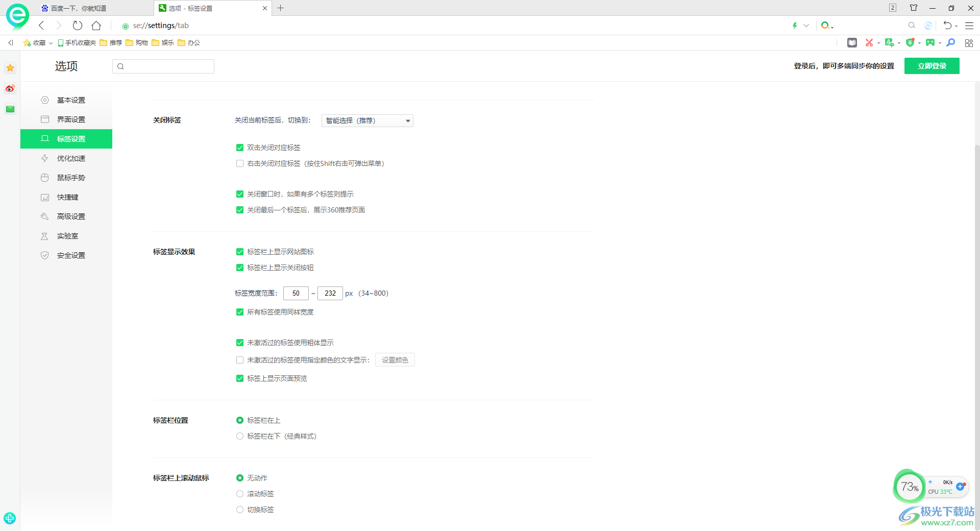Open the 360 search engine selector icon
This screenshot has height=531, width=980.
pyautogui.click(x=826, y=26)
